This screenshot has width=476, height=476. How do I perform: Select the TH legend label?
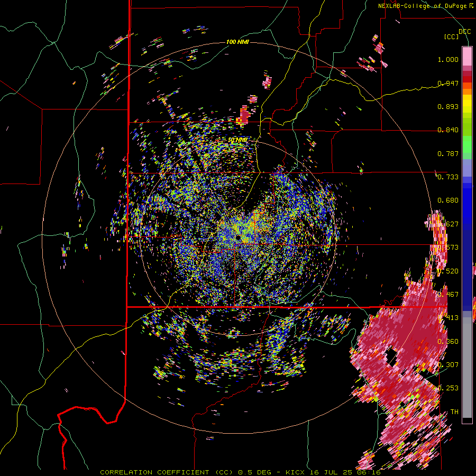[x=454, y=412]
